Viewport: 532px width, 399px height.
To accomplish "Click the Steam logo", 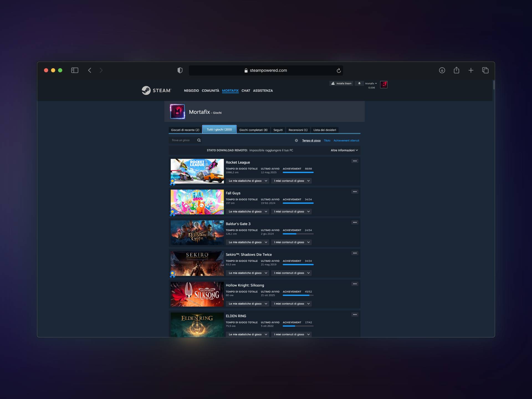I will coord(157,90).
